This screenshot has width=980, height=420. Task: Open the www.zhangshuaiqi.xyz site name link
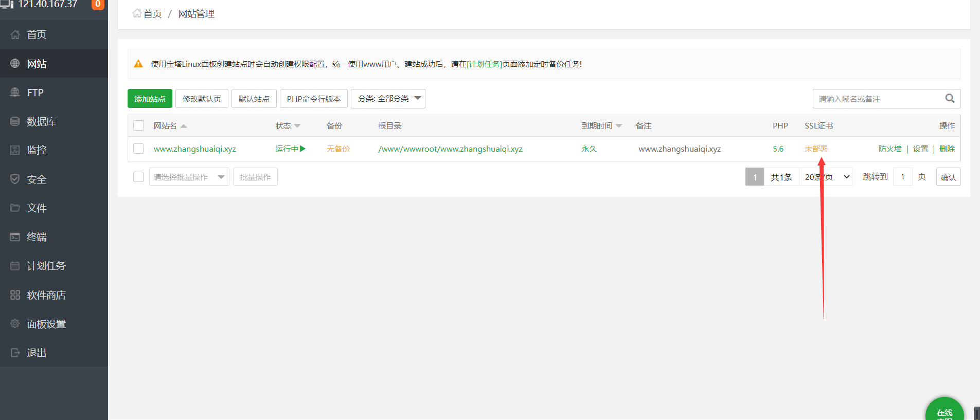[195, 149]
